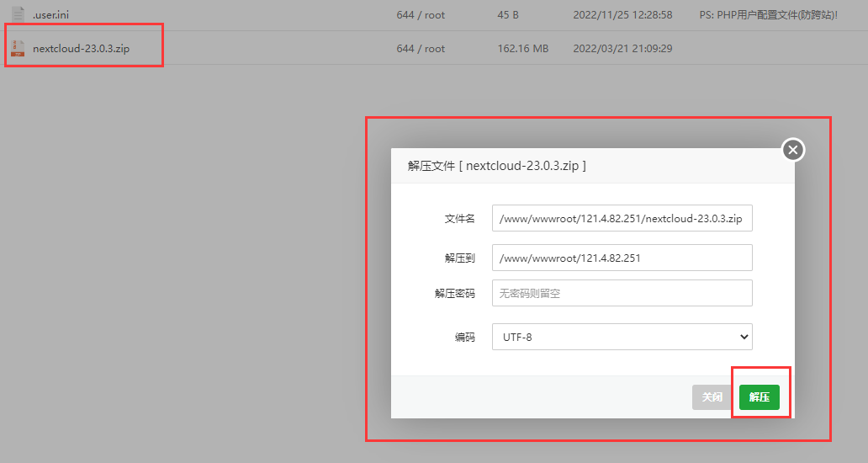This screenshot has height=463, width=868.
Task: Click the 2022/11/25 12:28:58 modified date
Action: tap(622, 15)
